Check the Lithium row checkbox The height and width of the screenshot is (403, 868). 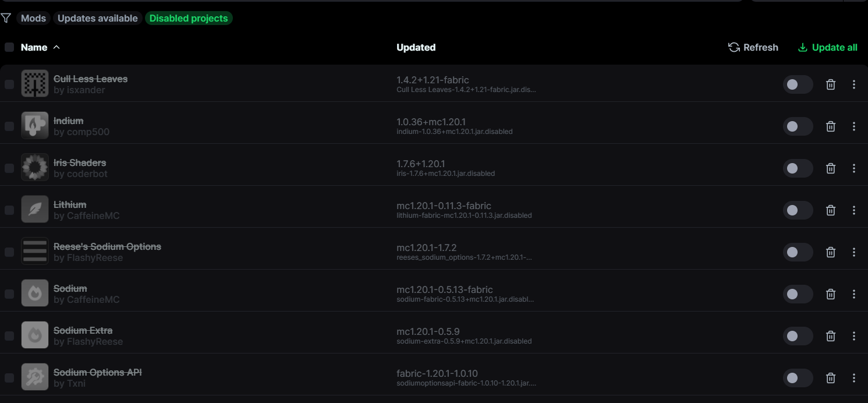[x=9, y=210]
